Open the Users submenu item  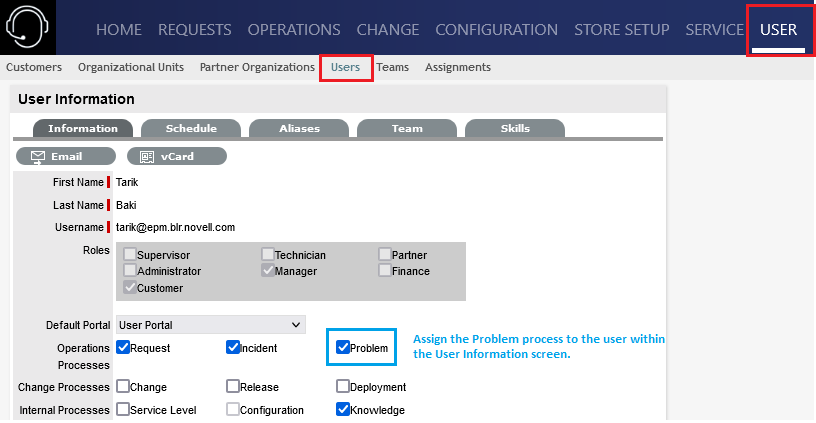(x=345, y=67)
